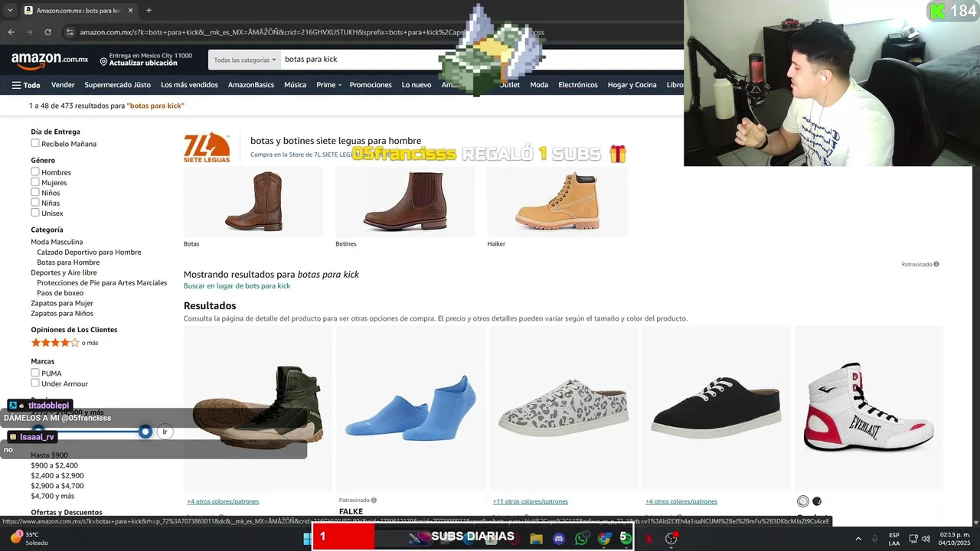Click the browser address bar URL
This screenshot has height=551, width=980.
click(312, 32)
